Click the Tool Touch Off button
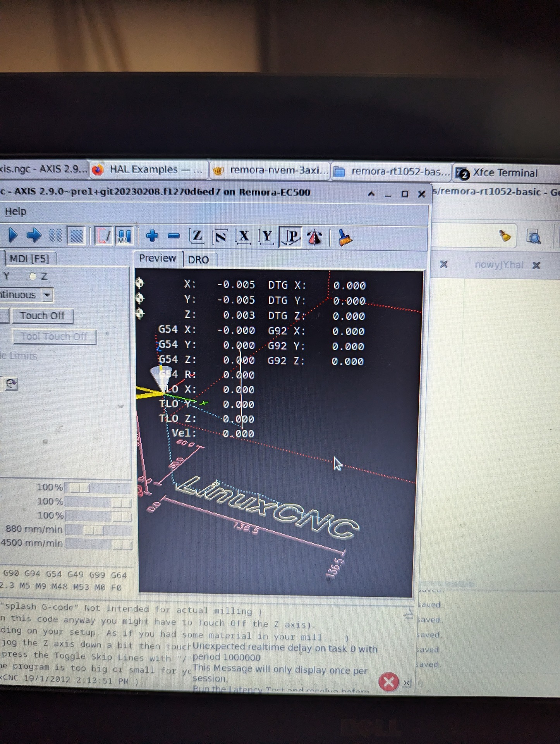This screenshot has height=744, width=560. tap(54, 336)
